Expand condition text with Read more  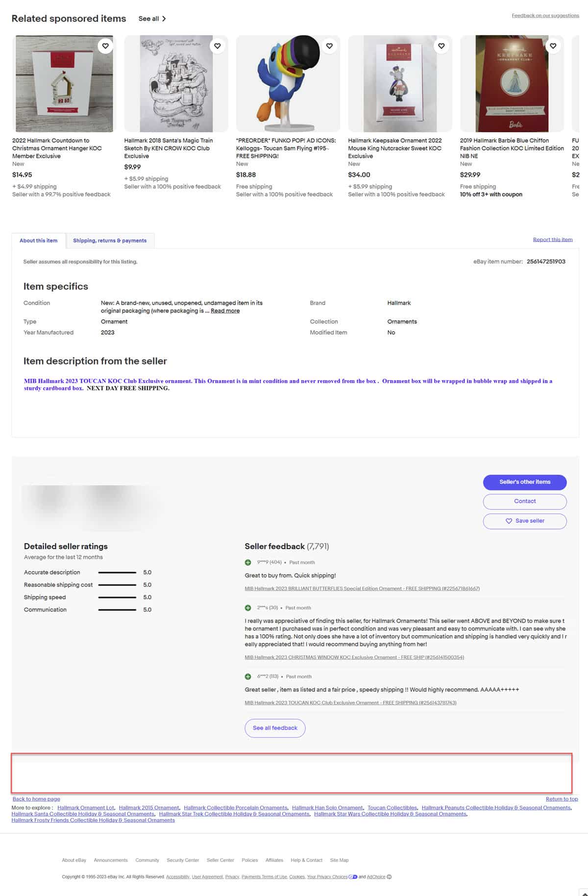tap(225, 311)
